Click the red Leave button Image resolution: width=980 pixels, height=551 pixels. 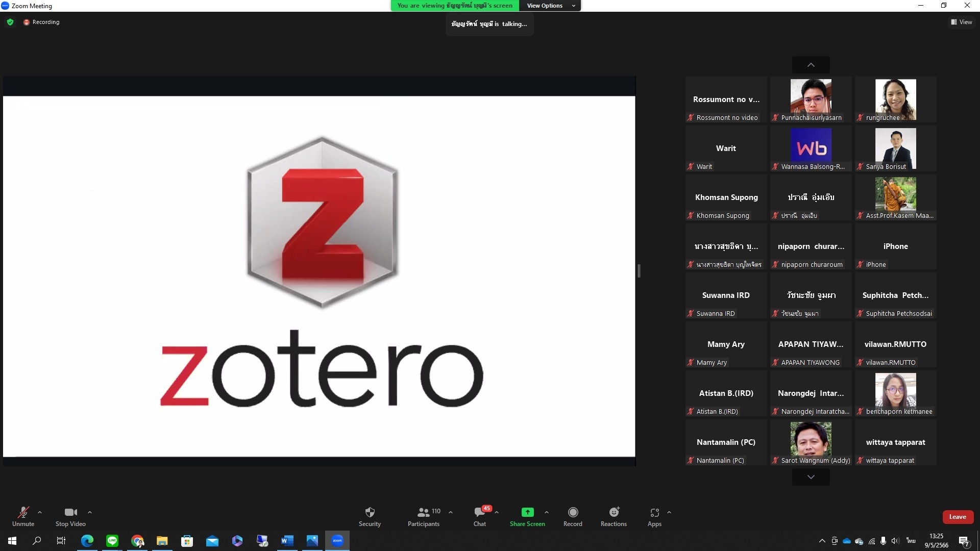pos(958,517)
